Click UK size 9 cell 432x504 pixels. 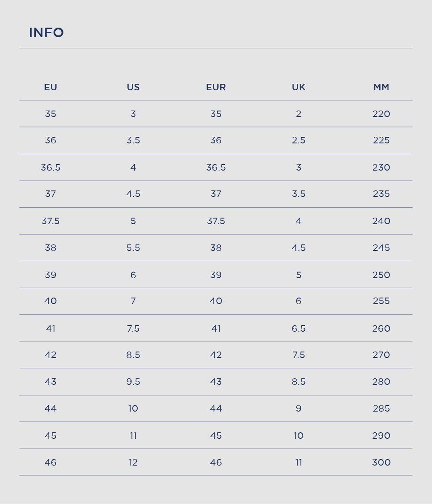[x=299, y=409]
